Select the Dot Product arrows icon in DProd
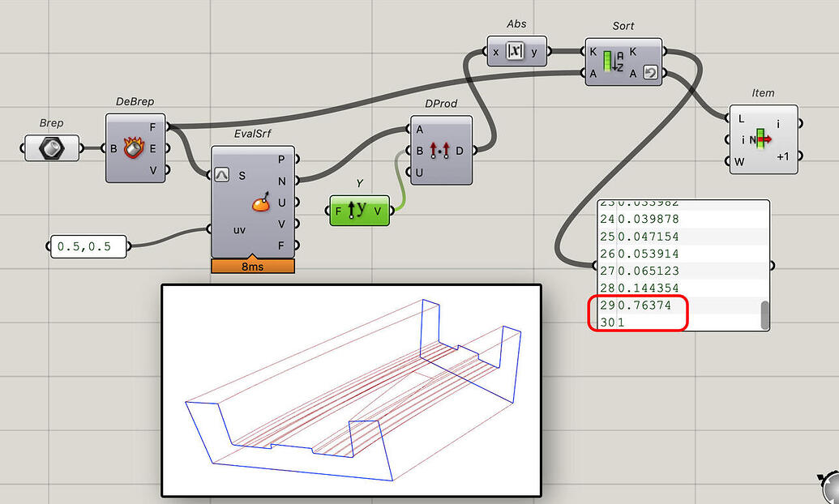Screen dimensions: 839x504 coord(440,150)
